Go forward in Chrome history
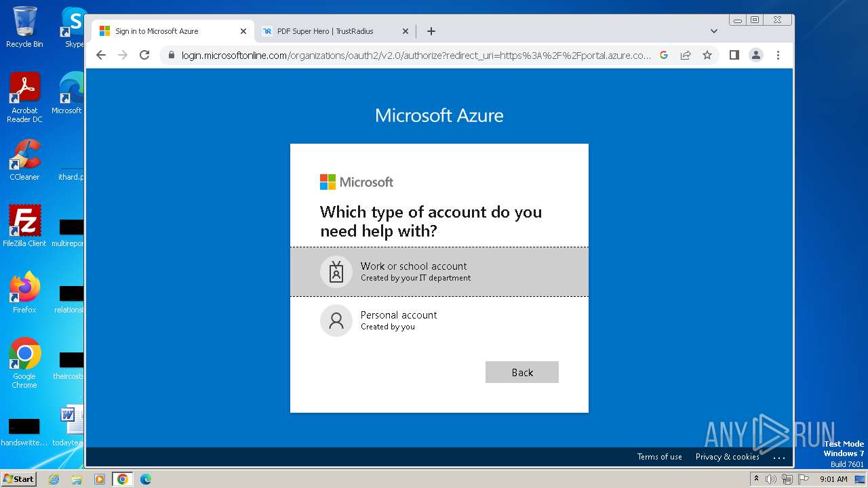 pos(123,55)
